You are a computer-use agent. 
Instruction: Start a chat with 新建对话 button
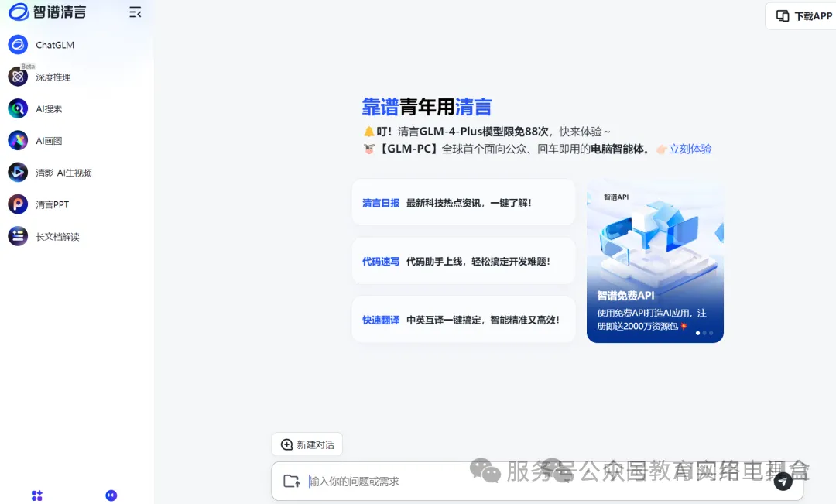pyautogui.click(x=307, y=445)
